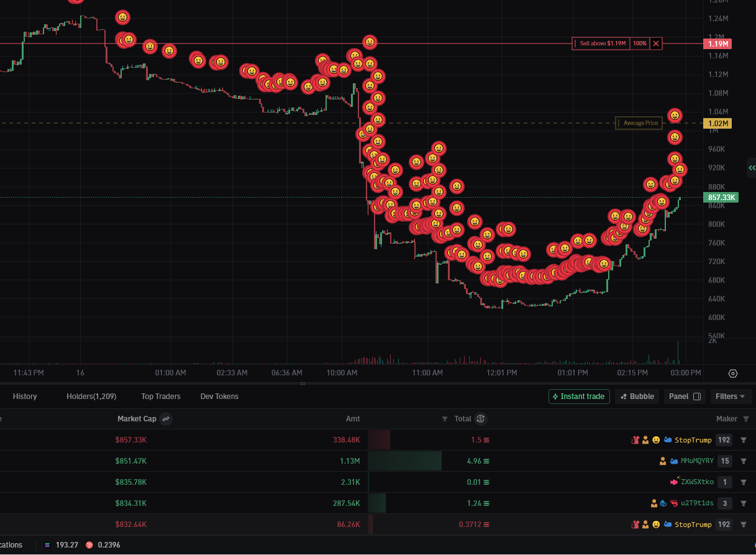The height and width of the screenshot is (555, 756).
Task: Click trade count 3 badge for u2T9t1ds
Action: [x=725, y=503]
